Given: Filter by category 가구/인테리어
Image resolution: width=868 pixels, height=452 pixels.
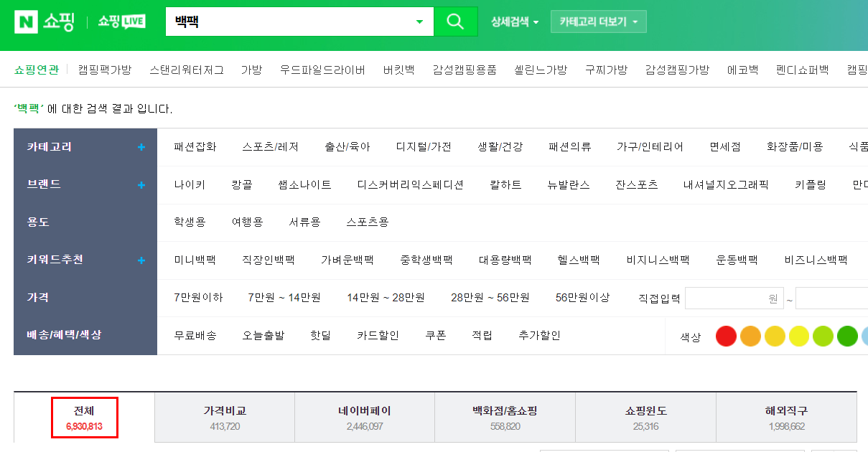Looking at the screenshot, I should coord(650,147).
